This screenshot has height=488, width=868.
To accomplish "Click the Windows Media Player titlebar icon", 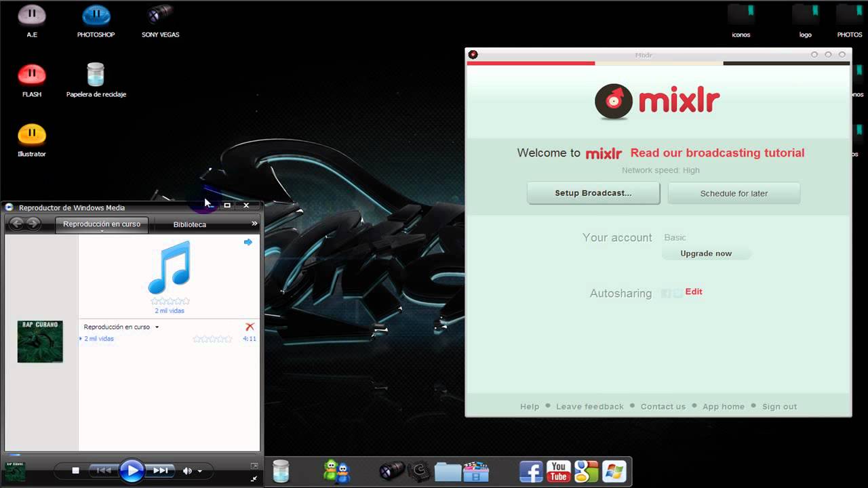I will tap(9, 207).
